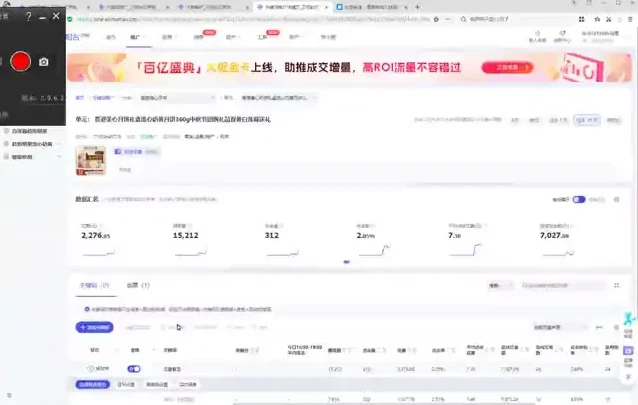The image size is (638, 405).
Task: Click the green floating assistant icon on right
Action: (x=629, y=324)
